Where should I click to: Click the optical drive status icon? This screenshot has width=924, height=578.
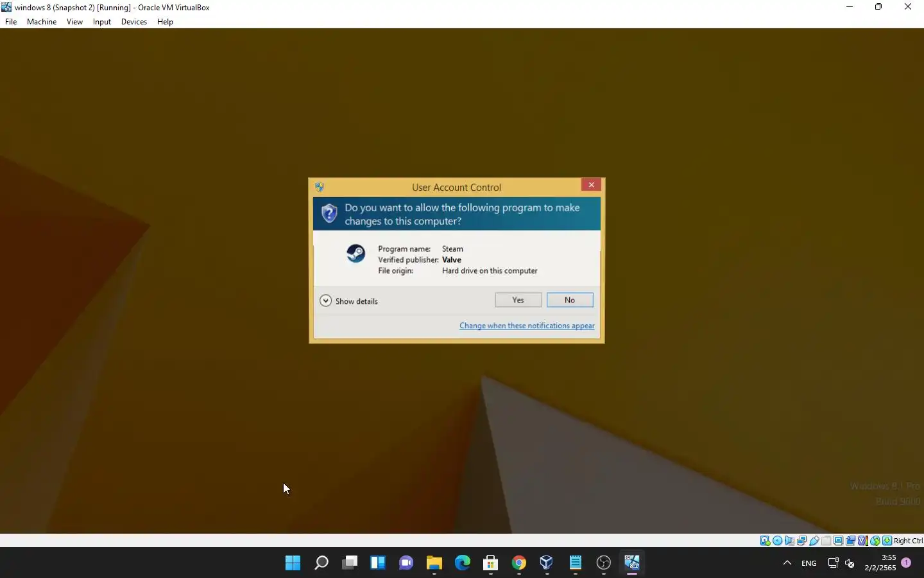[778, 541]
